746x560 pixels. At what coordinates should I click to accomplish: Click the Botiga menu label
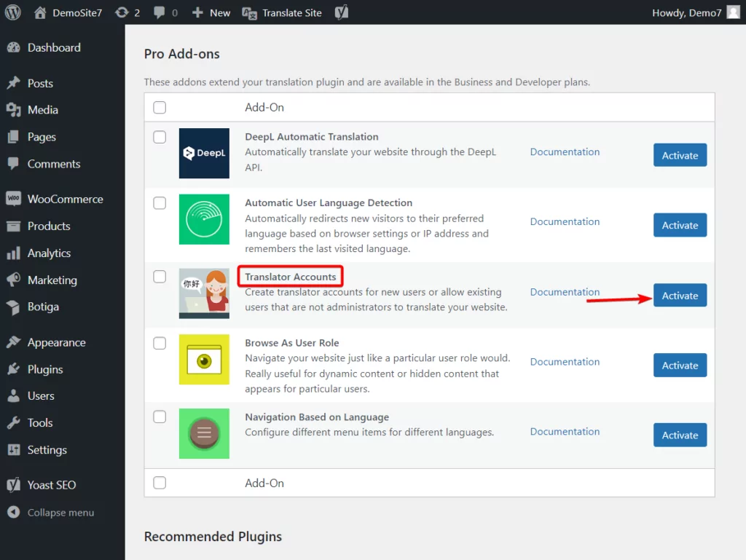point(43,307)
